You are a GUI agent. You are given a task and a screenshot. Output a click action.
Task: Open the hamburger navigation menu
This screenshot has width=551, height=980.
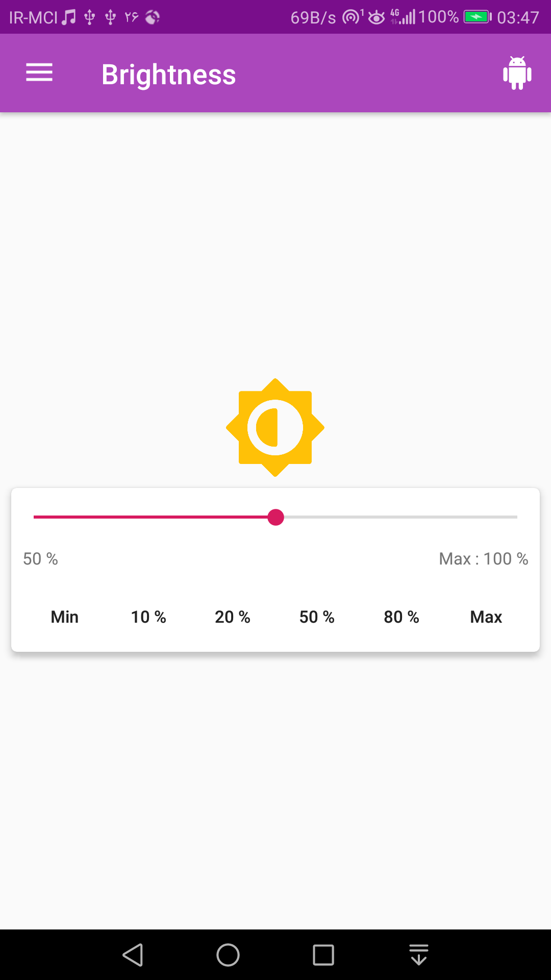39,72
